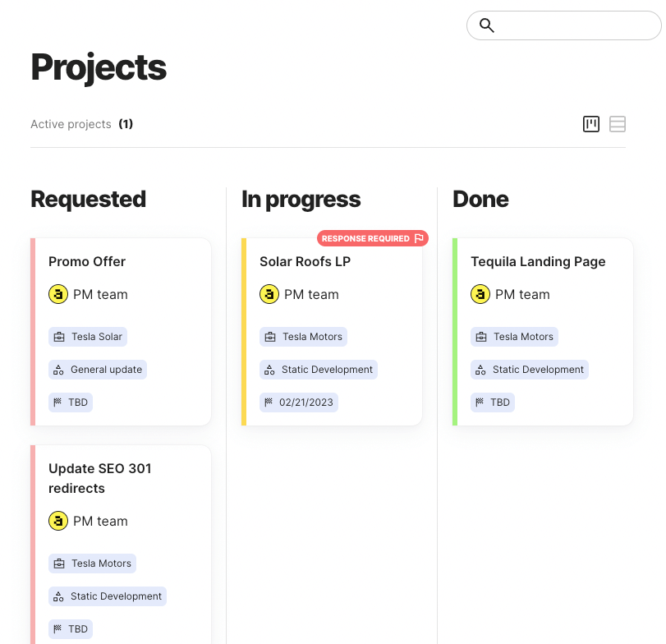Switch to the kanban board view icon
Image resolution: width=666 pixels, height=644 pixels.
(590, 124)
